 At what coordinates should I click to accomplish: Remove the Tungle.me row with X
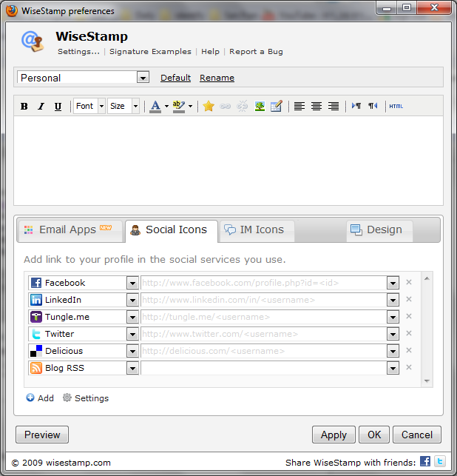pyautogui.click(x=409, y=316)
